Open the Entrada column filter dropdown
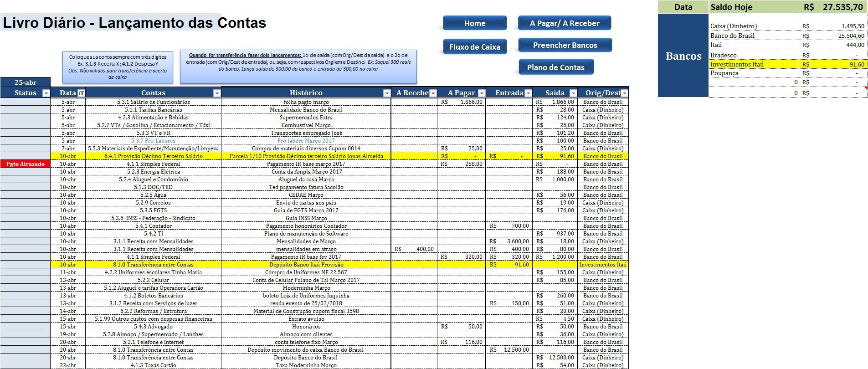The height and width of the screenshot is (369, 868). pyautogui.click(x=528, y=93)
